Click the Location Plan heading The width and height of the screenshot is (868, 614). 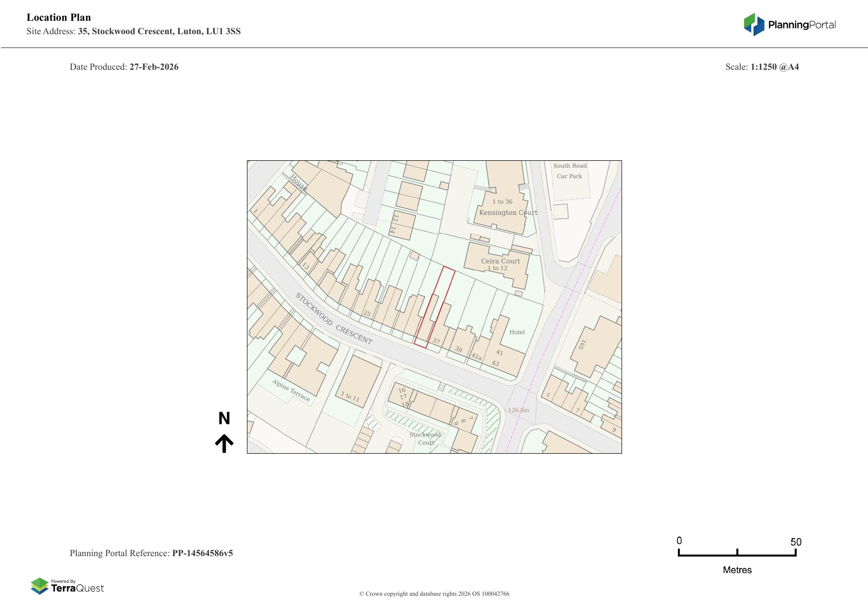click(59, 17)
